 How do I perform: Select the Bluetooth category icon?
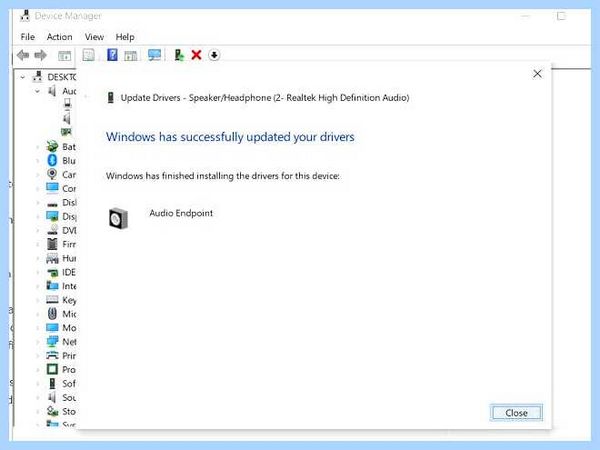(x=52, y=160)
